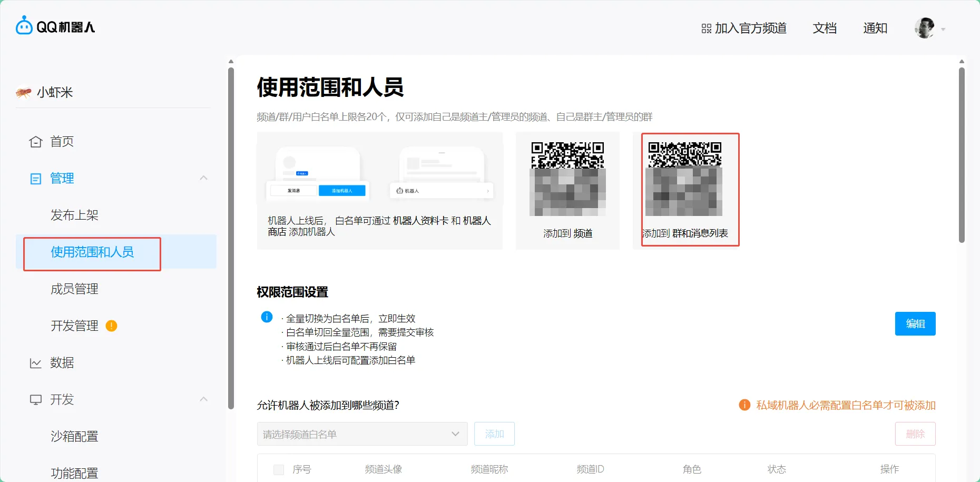The width and height of the screenshot is (980, 482).
Task: Click the 首页 home icon
Action: (x=35, y=142)
